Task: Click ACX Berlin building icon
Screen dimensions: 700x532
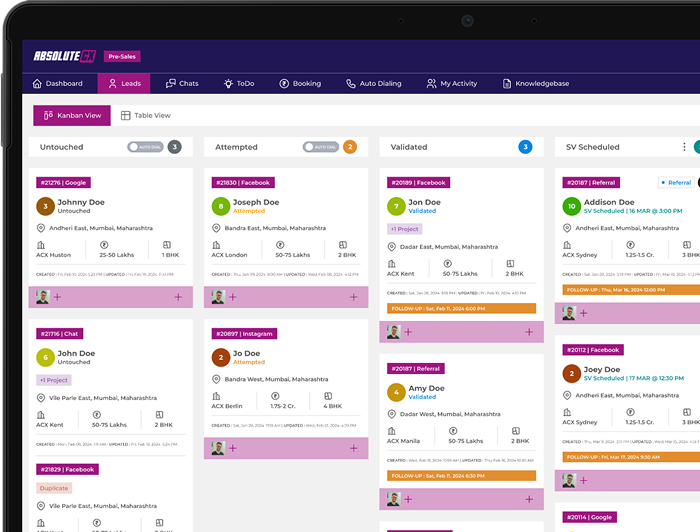Action: pos(216,396)
